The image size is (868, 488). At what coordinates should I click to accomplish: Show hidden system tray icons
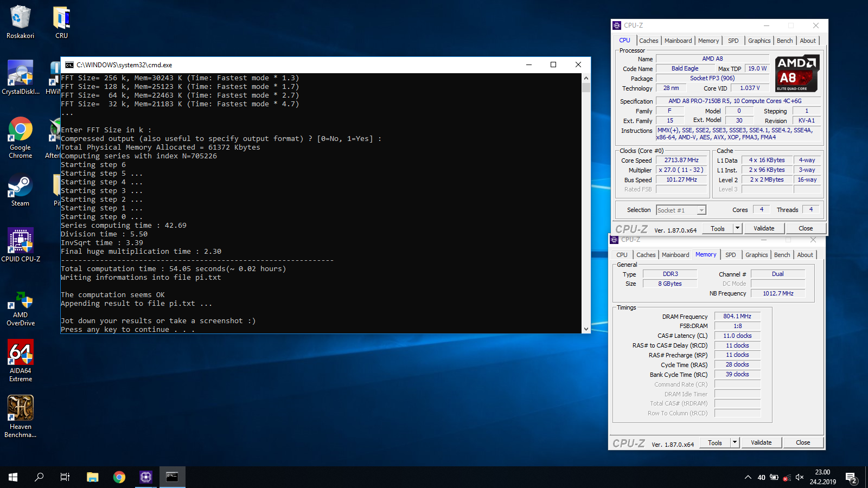[748, 477]
